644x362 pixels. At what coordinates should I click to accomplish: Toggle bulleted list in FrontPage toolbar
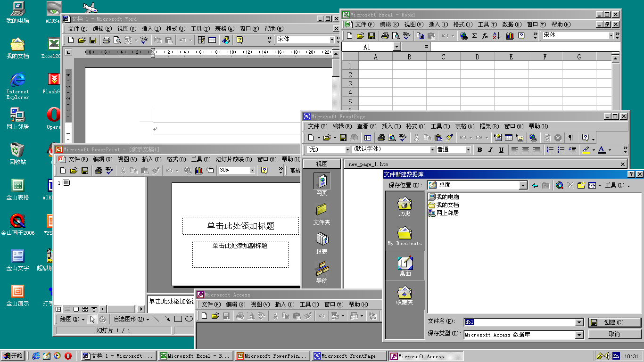tap(561, 150)
